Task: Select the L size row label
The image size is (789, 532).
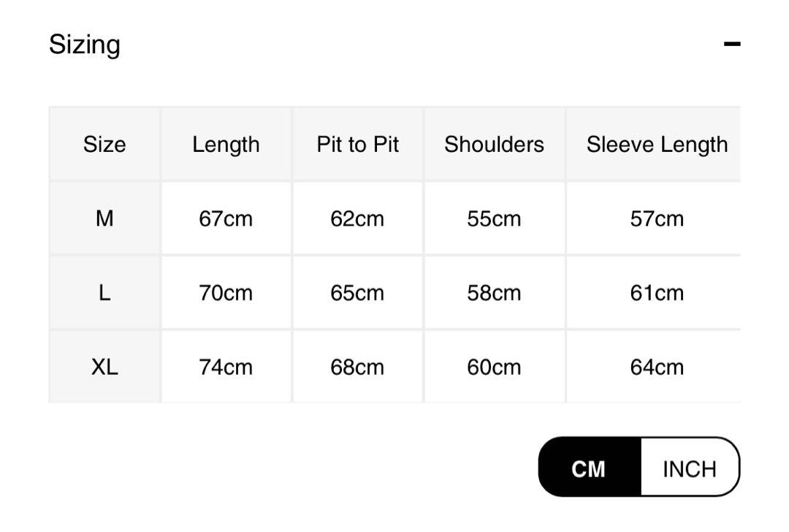Action: point(104,292)
